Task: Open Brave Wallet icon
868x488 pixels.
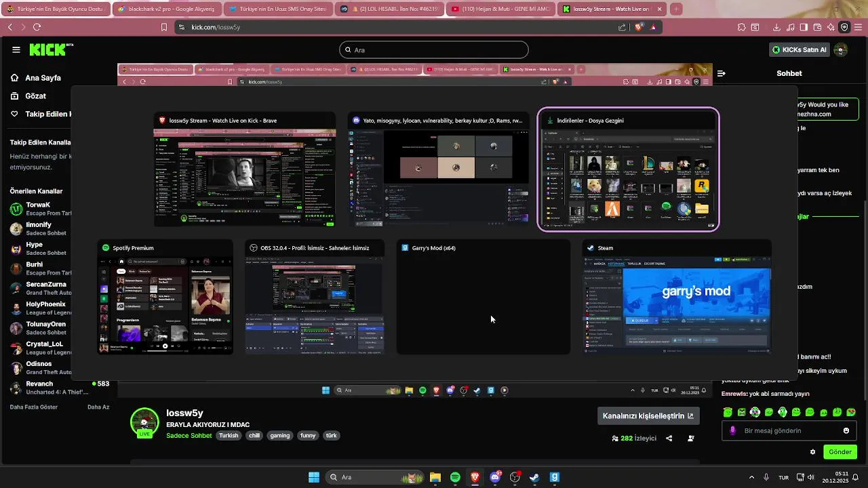Action: (x=817, y=27)
